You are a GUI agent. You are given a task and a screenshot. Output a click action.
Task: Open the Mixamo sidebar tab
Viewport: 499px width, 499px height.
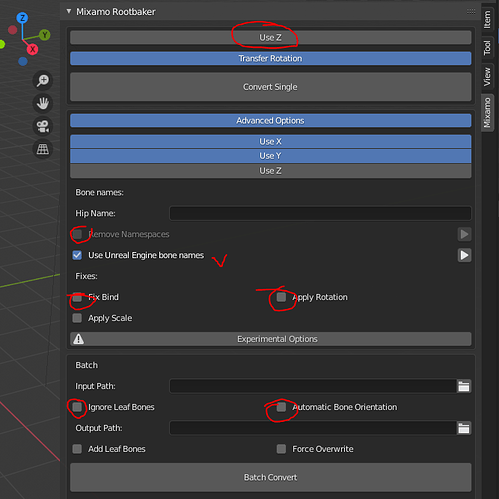click(487, 113)
